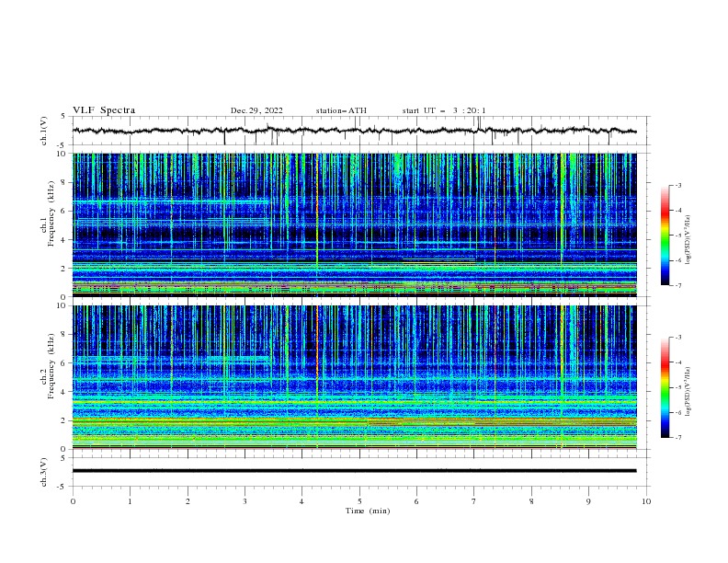728x563 pixels.
Task: Click the "-3" label on upper colorbar
Action: 677,185
